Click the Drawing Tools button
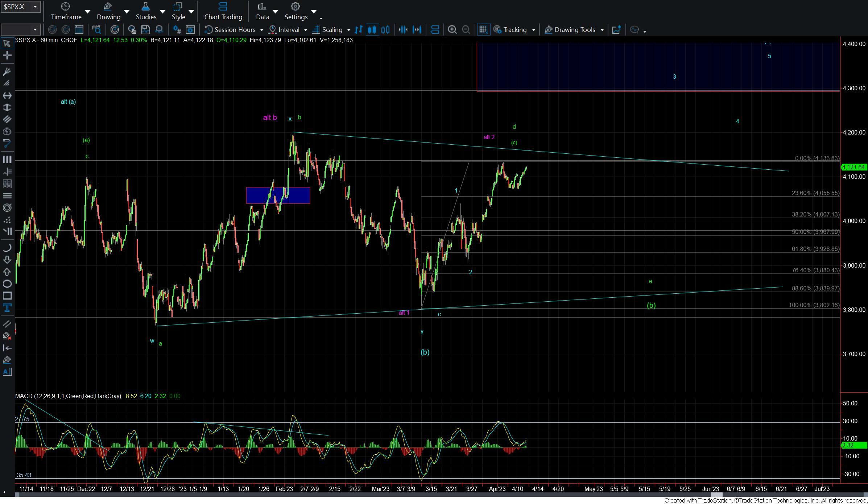The width and height of the screenshot is (868, 504). 570,30
